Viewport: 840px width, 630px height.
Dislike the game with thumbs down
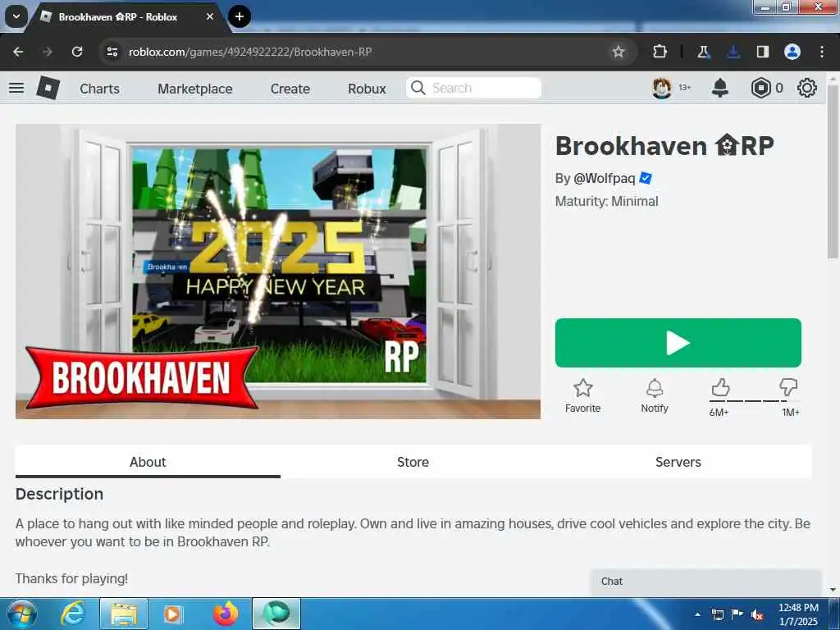tap(788, 387)
